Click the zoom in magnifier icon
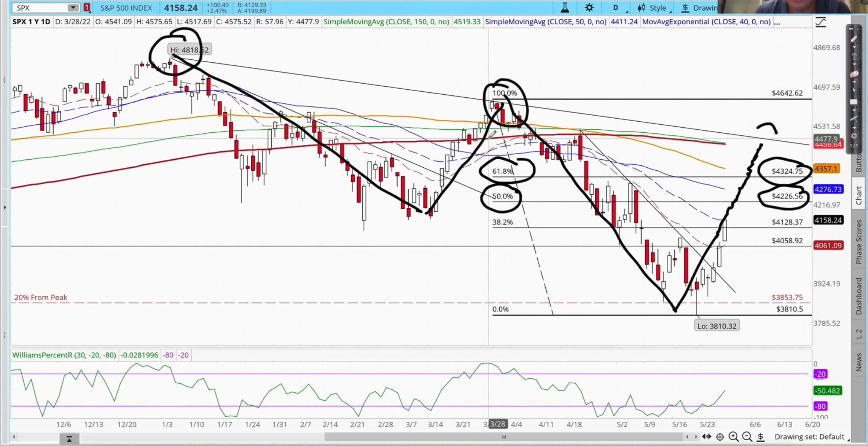 point(733,437)
